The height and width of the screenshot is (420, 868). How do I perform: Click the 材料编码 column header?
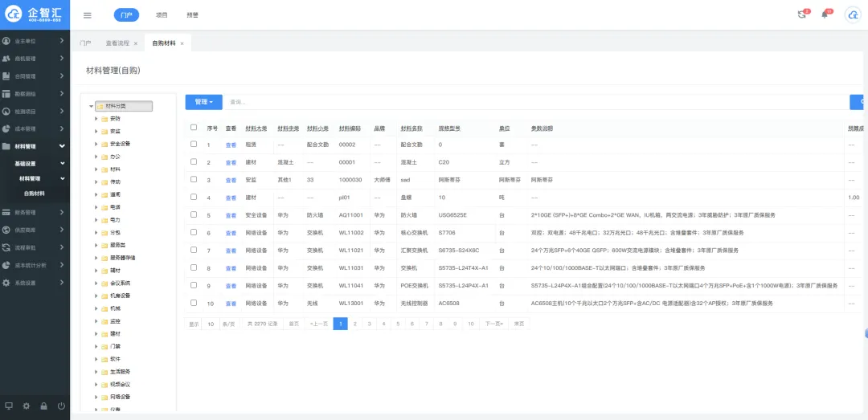[x=350, y=128]
